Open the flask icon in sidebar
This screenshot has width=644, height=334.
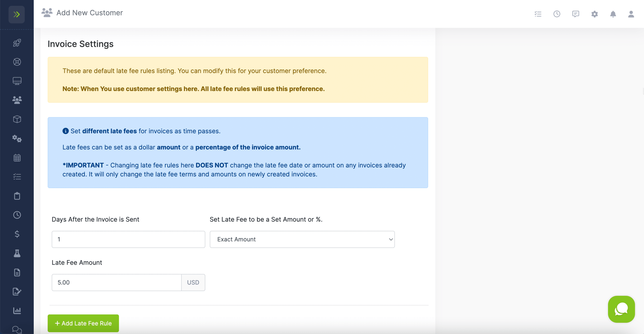click(x=17, y=253)
